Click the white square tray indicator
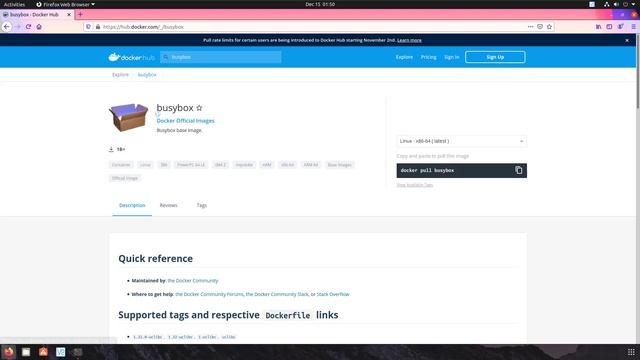Screen dimensions: 640x360 (592, 4)
